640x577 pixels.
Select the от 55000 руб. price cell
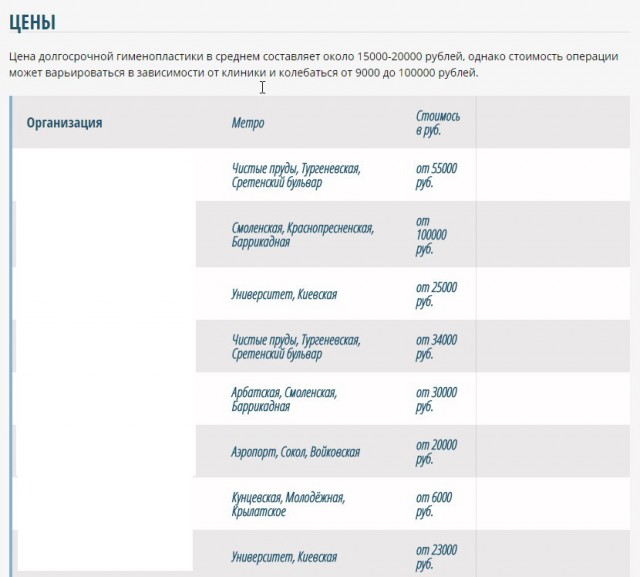[x=436, y=175]
